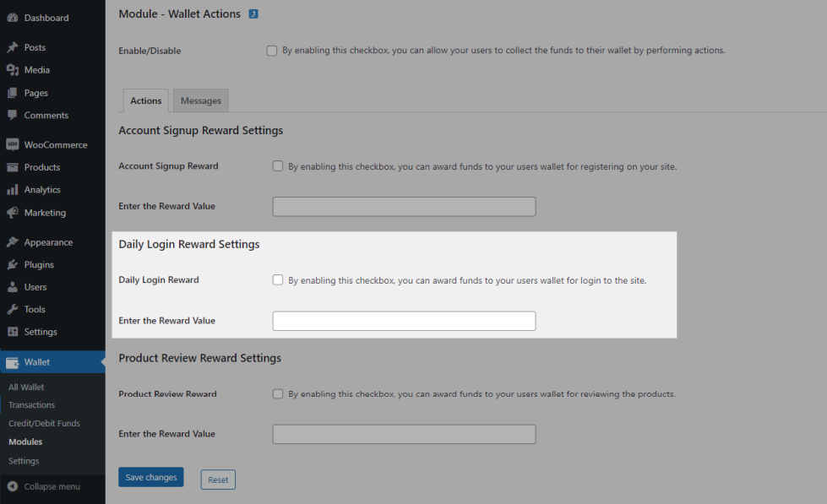Open the Transactions submenu item
This screenshot has width=827, height=504.
tap(31, 405)
